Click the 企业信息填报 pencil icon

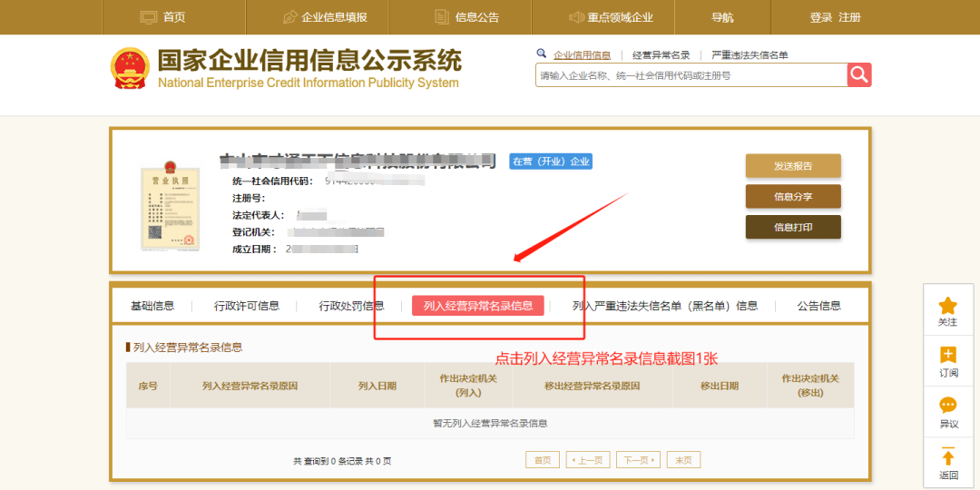(289, 17)
